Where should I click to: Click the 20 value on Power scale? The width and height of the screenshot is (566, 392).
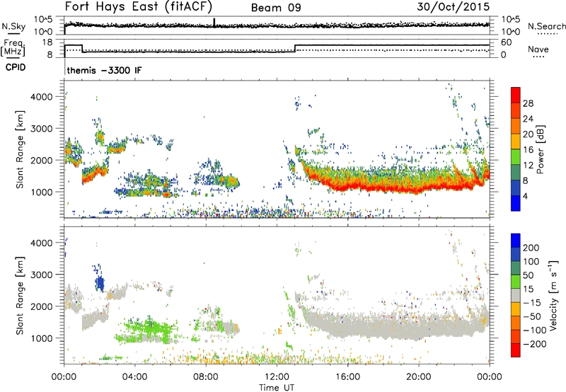coord(528,134)
